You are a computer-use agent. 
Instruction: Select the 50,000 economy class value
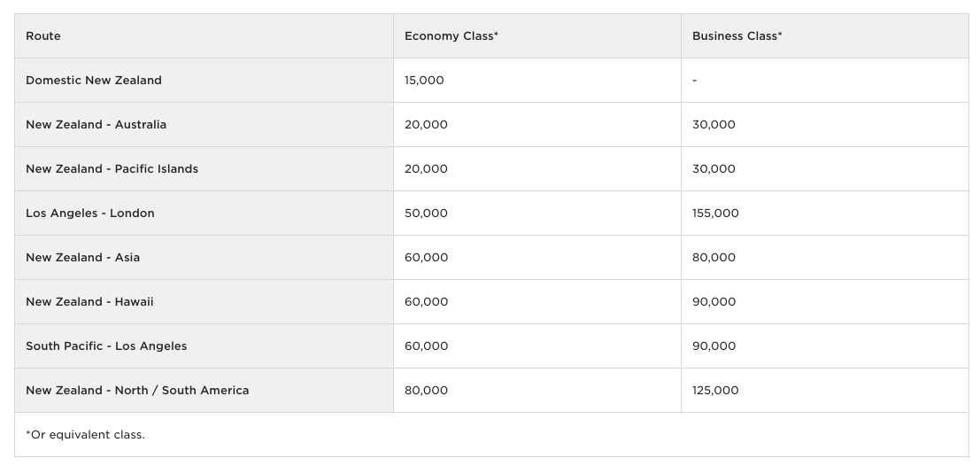coord(426,214)
